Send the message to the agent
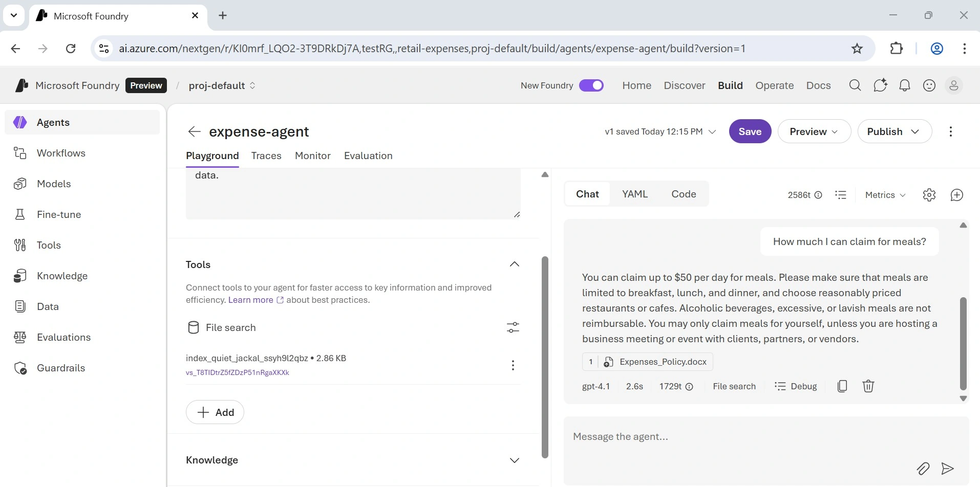The width and height of the screenshot is (980, 487). (x=948, y=469)
